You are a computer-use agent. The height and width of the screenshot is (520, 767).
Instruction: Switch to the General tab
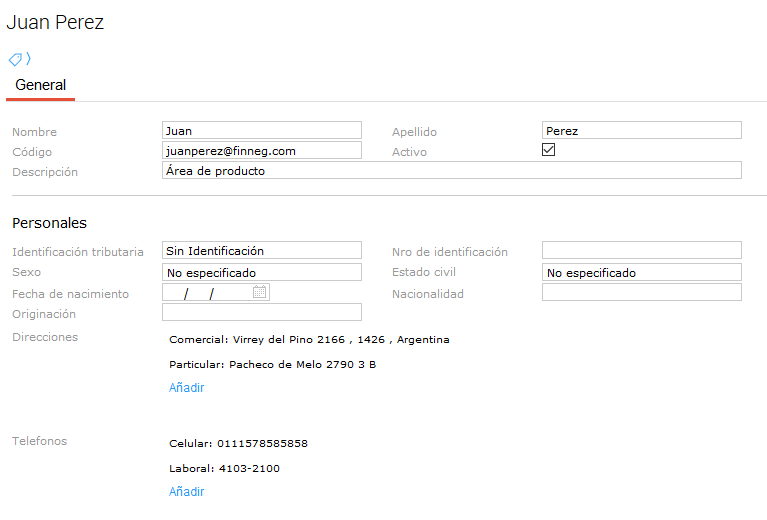tap(40, 86)
